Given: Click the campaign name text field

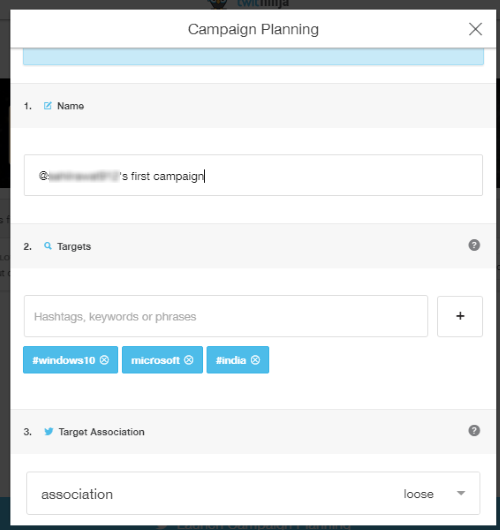Looking at the screenshot, I should (253, 175).
